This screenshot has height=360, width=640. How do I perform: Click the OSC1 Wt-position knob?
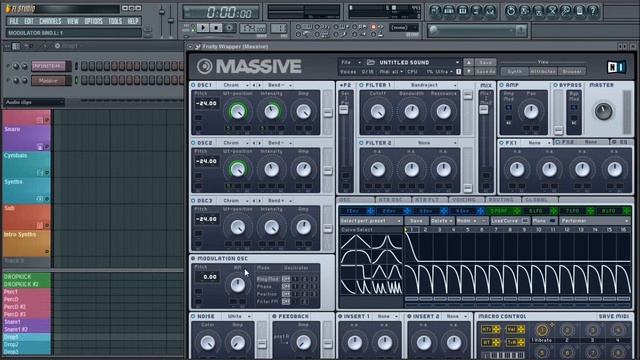tap(238, 111)
